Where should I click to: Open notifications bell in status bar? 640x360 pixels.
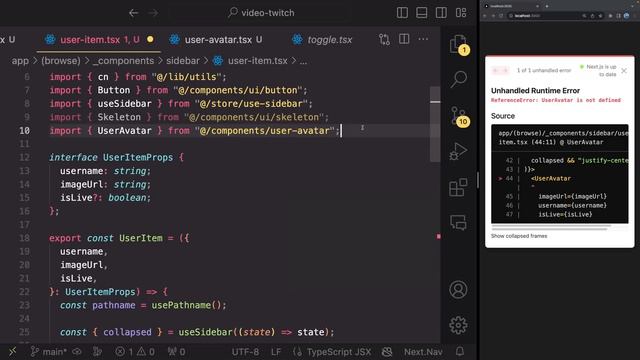460,351
